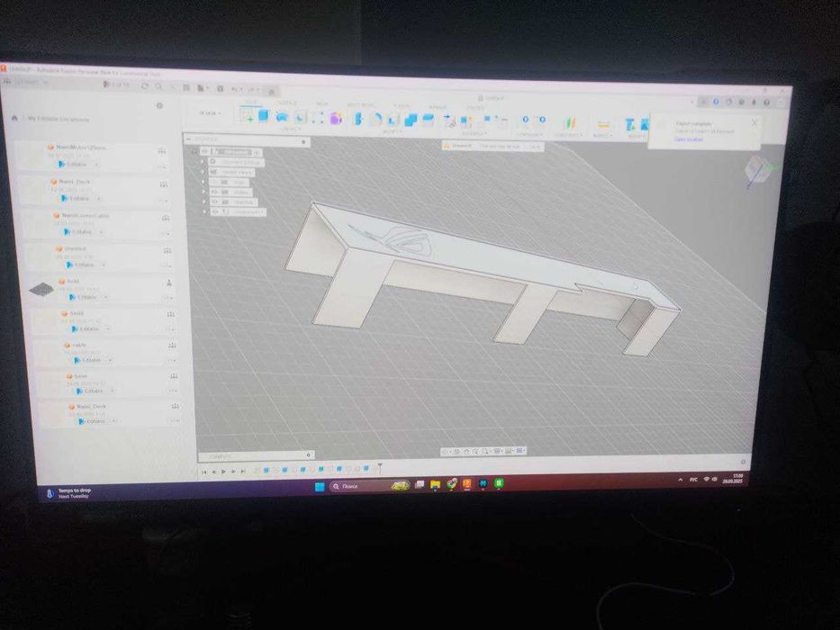
Task: Expand the Bodies browser node
Action: [x=203, y=192]
